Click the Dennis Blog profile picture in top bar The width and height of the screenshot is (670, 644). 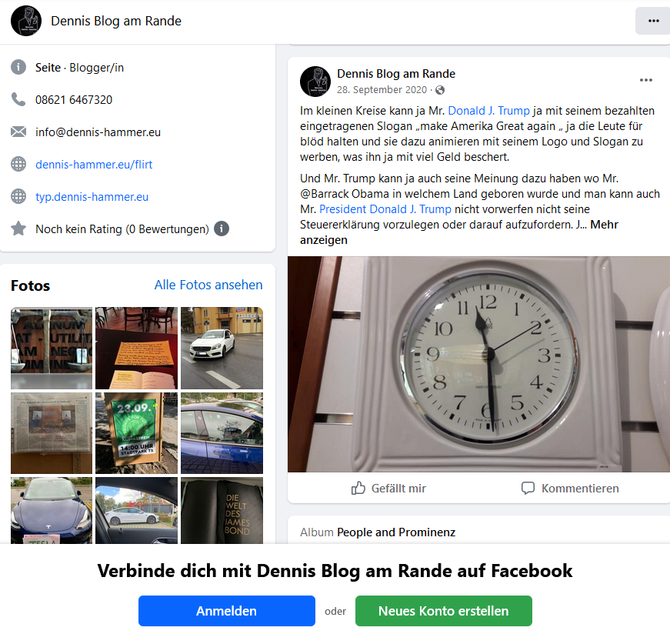point(26,21)
